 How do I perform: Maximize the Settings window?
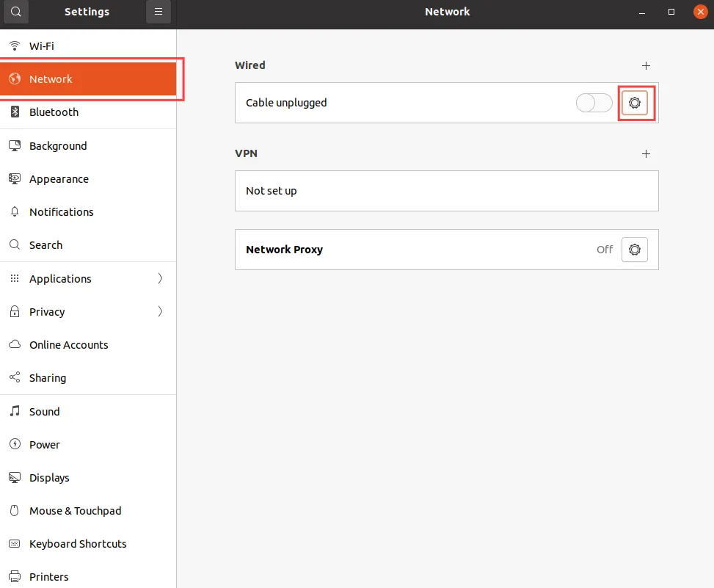(x=671, y=12)
